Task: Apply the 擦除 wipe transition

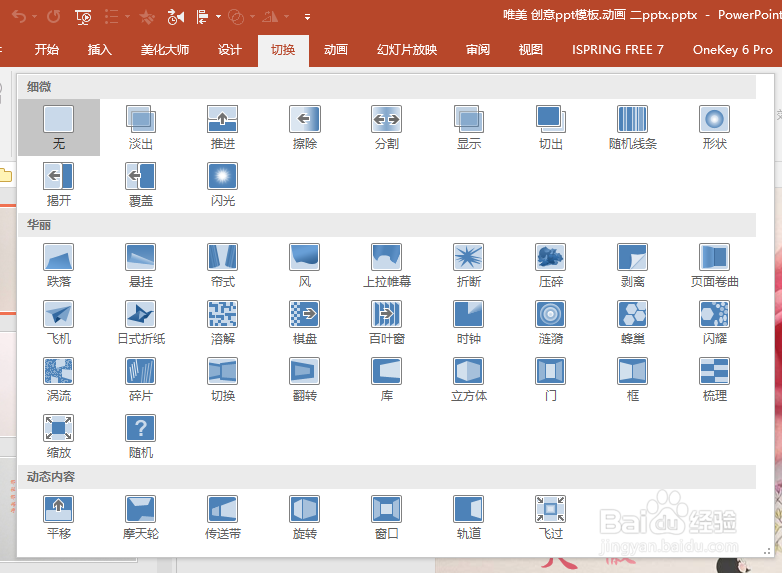Action: [305, 128]
